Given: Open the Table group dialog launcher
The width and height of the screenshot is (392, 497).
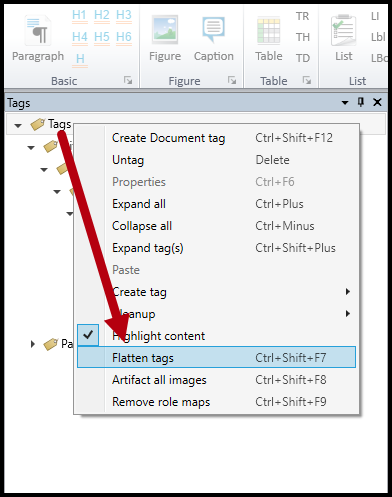Looking at the screenshot, I should 307,80.
